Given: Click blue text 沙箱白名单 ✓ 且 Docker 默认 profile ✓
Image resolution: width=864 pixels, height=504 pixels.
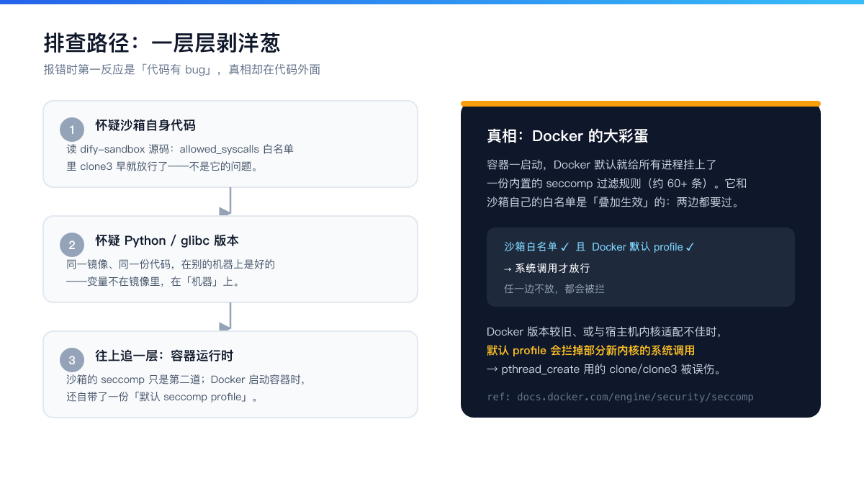Looking at the screenshot, I should pyautogui.click(x=599, y=247).
